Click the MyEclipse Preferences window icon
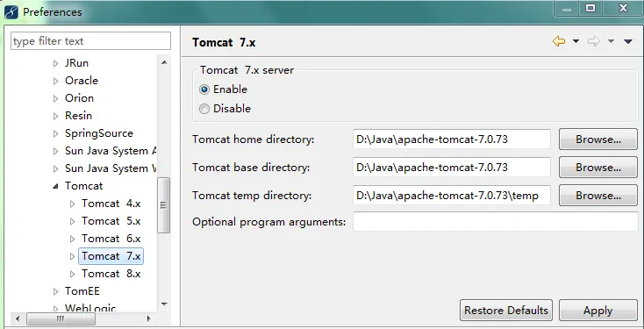 coord(11,12)
